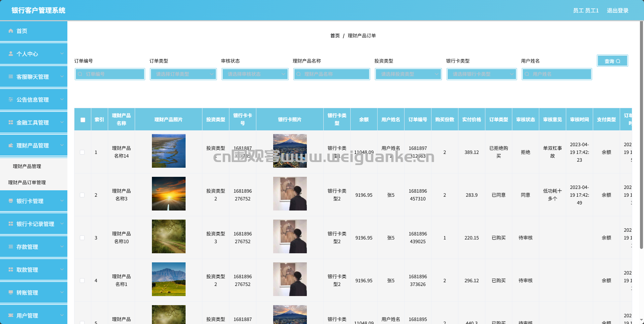The width and height of the screenshot is (644, 324).
Task: Toggle the select-all checkbox in table header
Action: pyautogui.click(x=83, y=120)
